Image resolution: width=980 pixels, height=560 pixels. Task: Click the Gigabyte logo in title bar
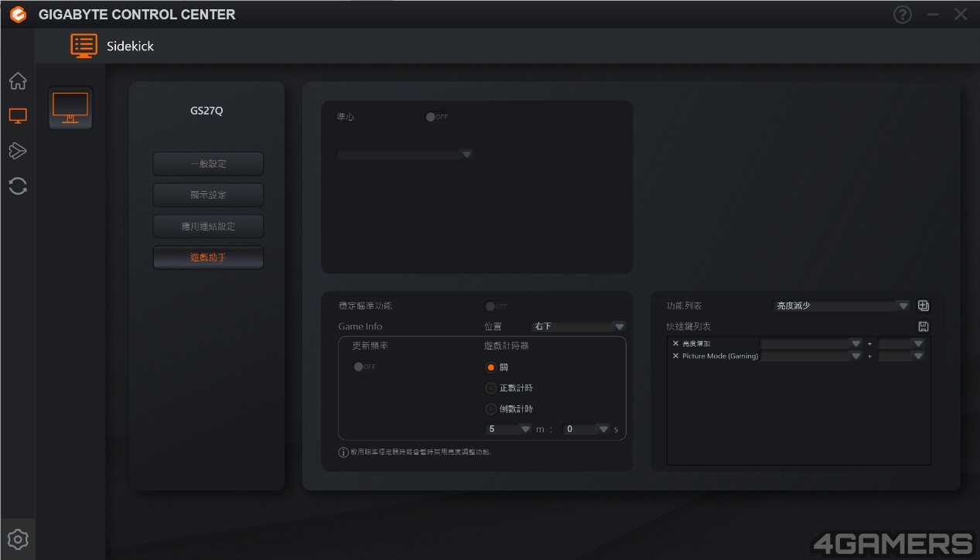pyautogui.click(x=17, y=14)
